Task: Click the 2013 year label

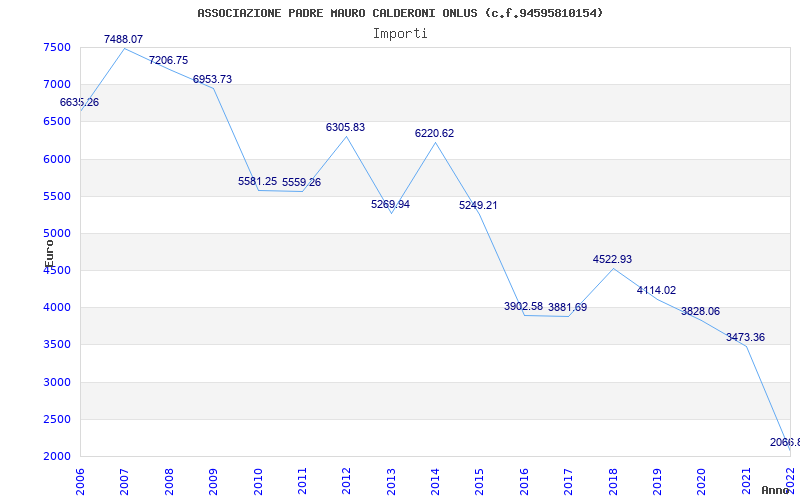Action: pyautogui.click(x=391, y=481)
